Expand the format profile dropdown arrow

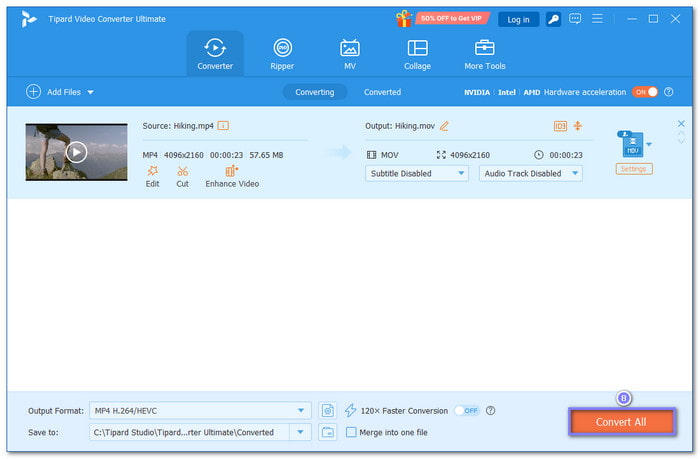(649, 144)
